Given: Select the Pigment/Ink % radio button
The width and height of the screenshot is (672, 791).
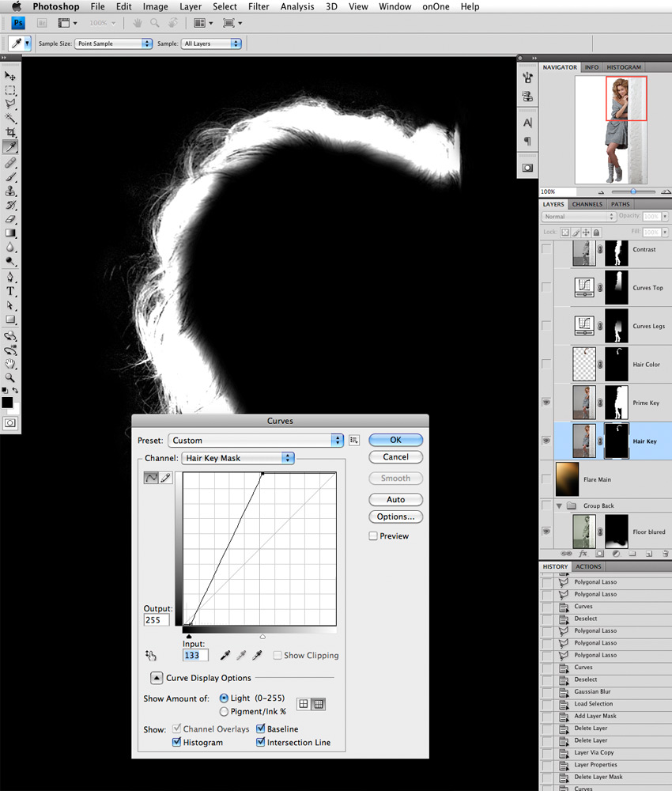Looking at the screenshot, I should point(225,712).
